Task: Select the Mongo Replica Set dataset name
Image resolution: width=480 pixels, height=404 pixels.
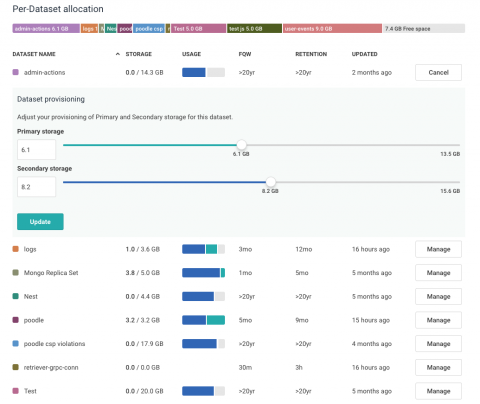Action: 51,273
